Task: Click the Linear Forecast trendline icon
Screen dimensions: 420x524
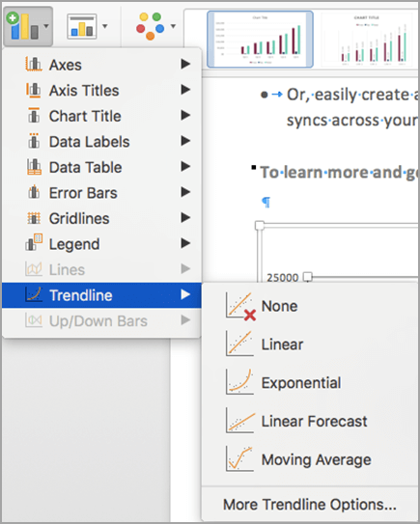Action: pyautogui.click(x=239, y=420)
